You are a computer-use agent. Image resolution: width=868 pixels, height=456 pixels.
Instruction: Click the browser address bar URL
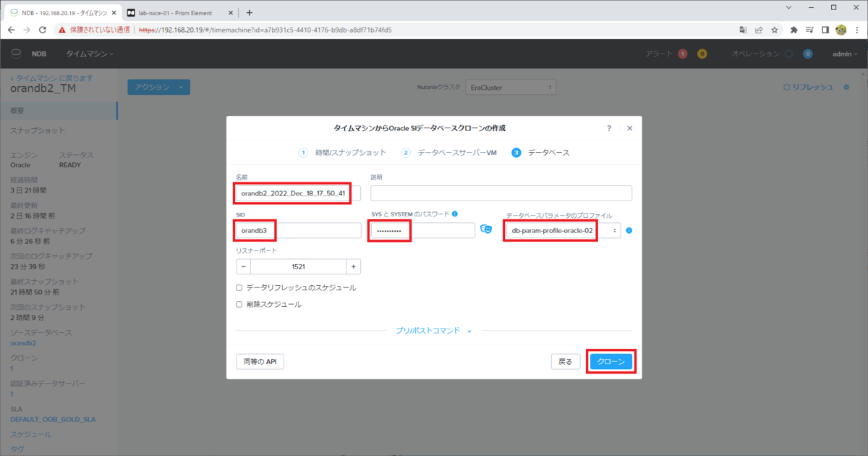tap(265, 30)
